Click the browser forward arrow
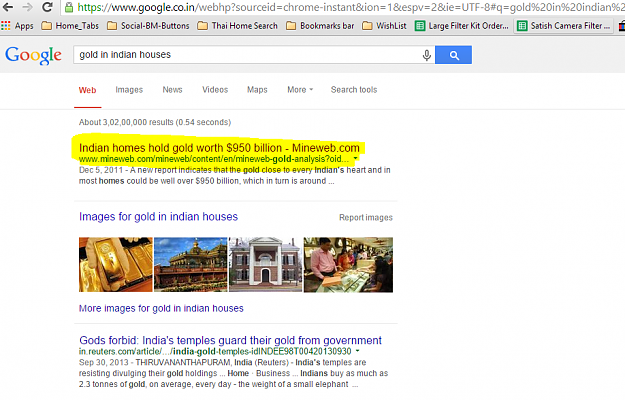Image resolution: width=625 pixels, height=400 pixels. point(27,7)
